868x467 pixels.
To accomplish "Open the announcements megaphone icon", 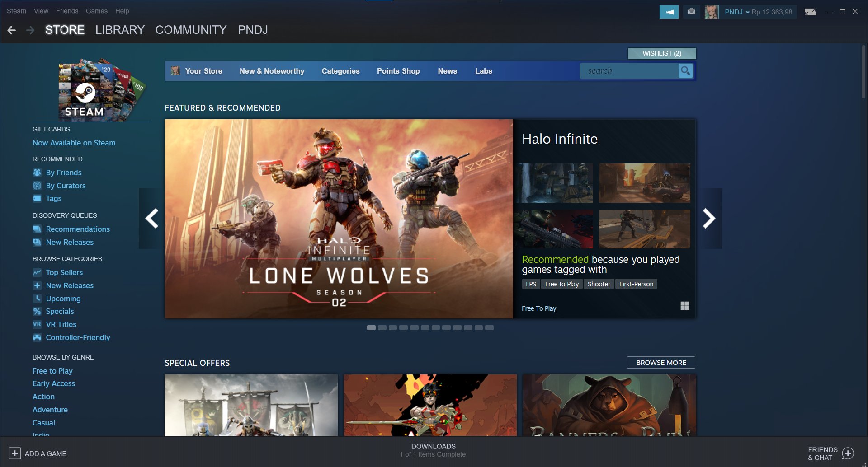I will pos(669,12).
